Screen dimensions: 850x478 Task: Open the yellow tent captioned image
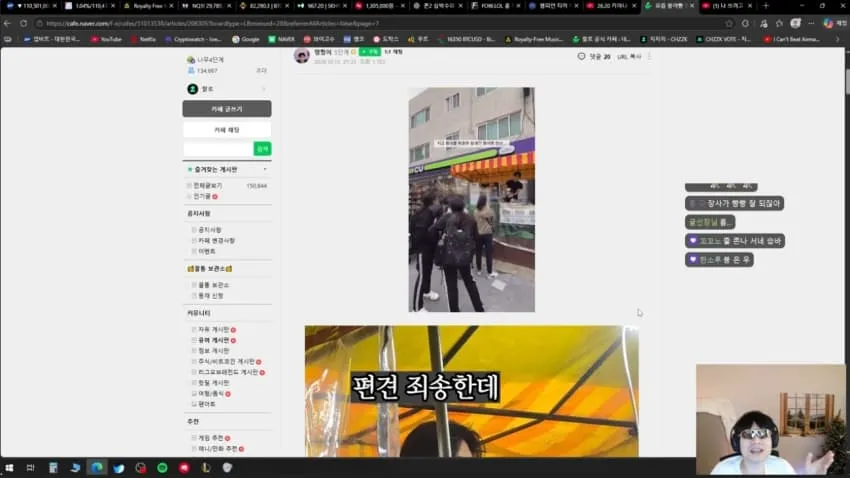[472, 391]
